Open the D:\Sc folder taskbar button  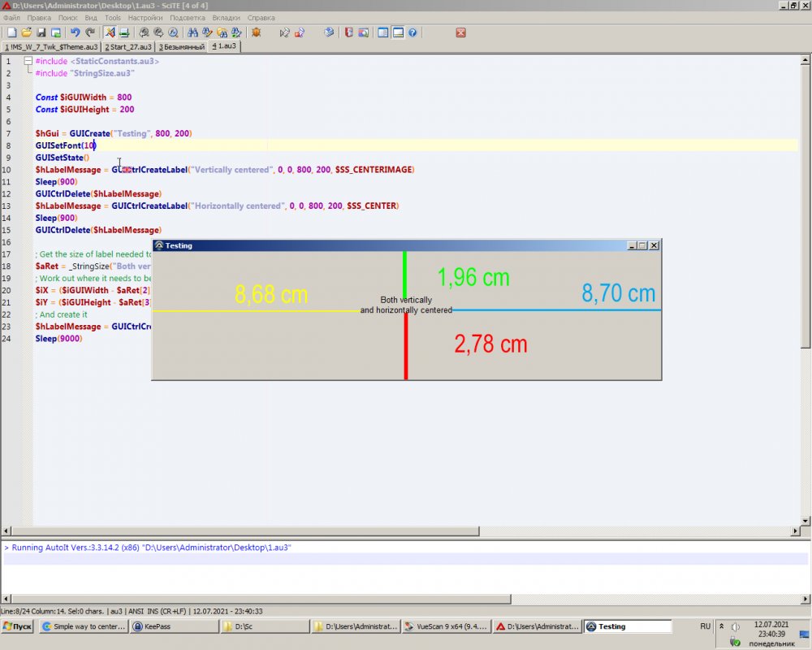point(266,626)
